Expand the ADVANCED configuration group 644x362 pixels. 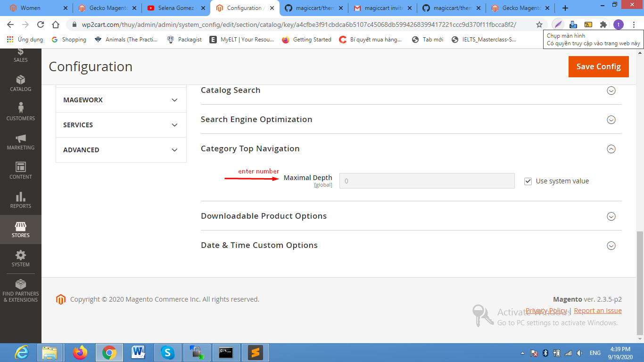tap(121, 150)
